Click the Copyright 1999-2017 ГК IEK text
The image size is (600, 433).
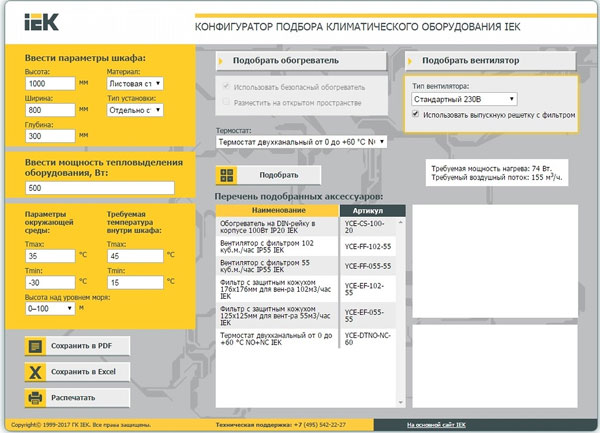pos(81,425)
